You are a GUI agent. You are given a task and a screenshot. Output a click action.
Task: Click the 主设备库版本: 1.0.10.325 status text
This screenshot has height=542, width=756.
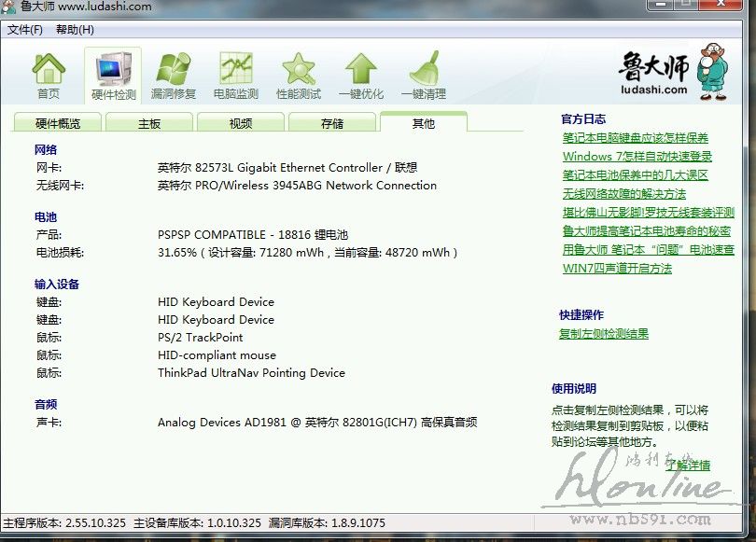[x=197, y=523]
